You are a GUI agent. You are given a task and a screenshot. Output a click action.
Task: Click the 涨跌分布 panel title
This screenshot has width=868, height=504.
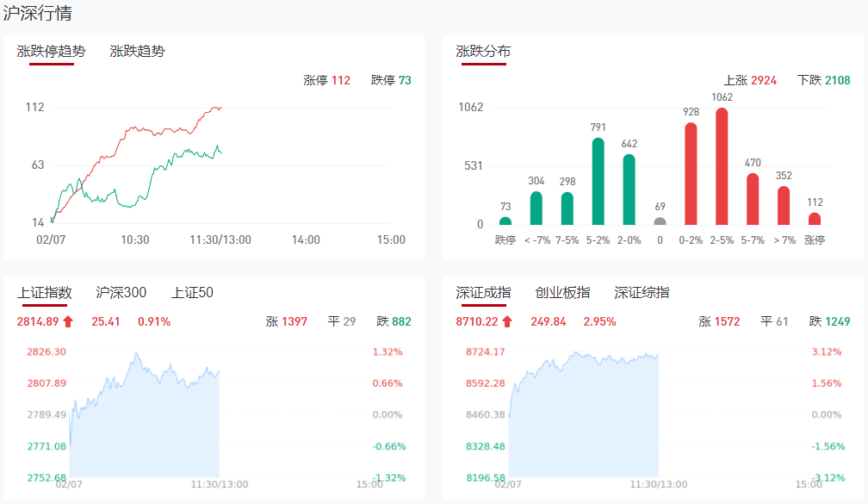(x=483, y=52)
